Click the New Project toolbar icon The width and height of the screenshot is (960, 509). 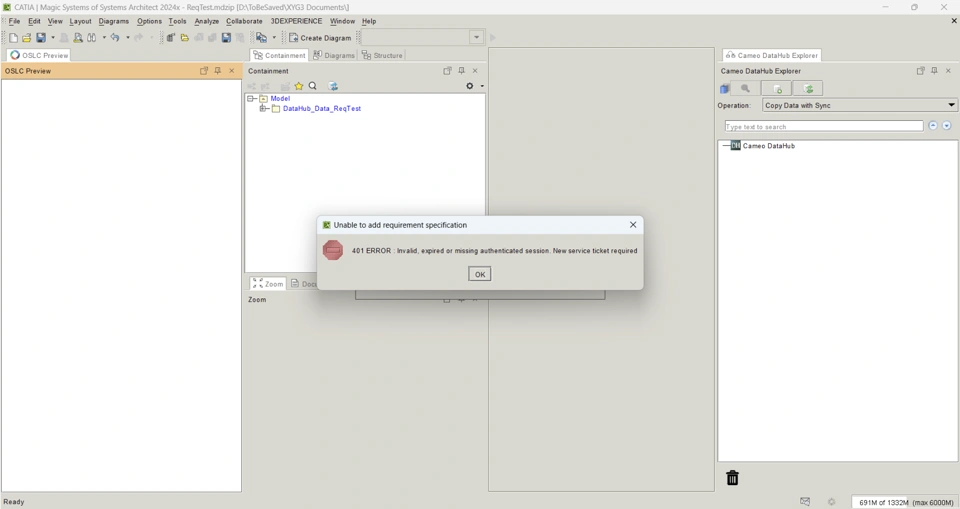13,38
